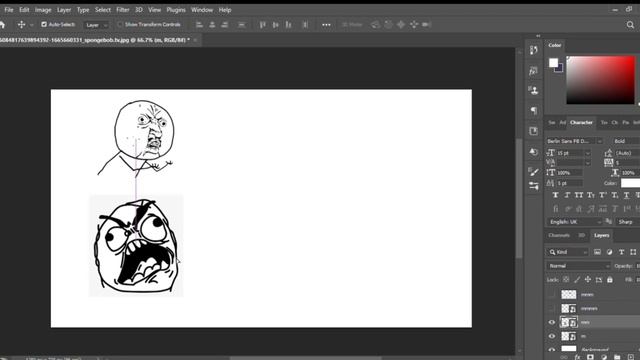
Task: Align horizontal centers in options bar
Action: pos(212,25)
